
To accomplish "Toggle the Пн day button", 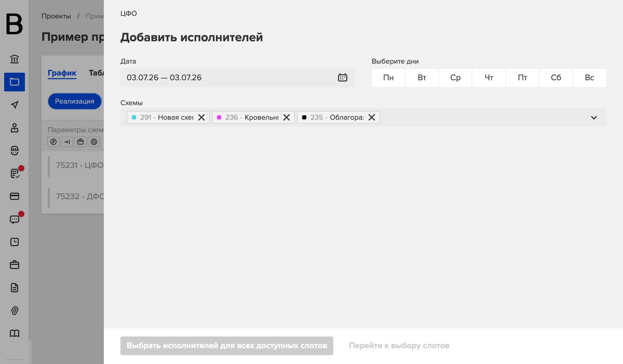I will pos(388,78).
